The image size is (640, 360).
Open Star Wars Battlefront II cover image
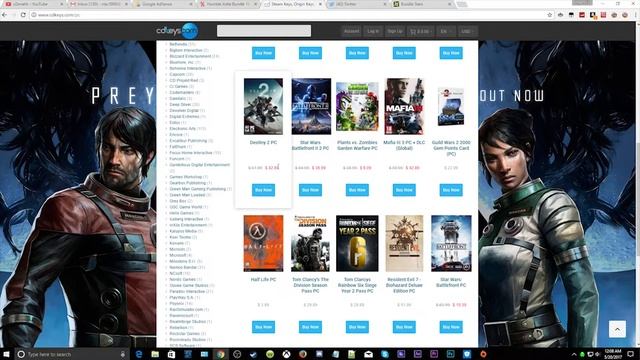[x=311, y=107]
